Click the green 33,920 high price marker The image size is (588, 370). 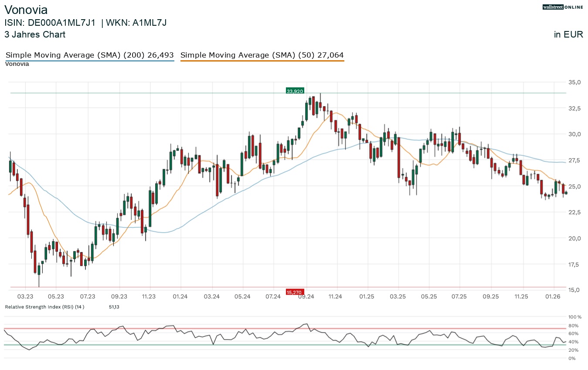click(x=295, y=91)
